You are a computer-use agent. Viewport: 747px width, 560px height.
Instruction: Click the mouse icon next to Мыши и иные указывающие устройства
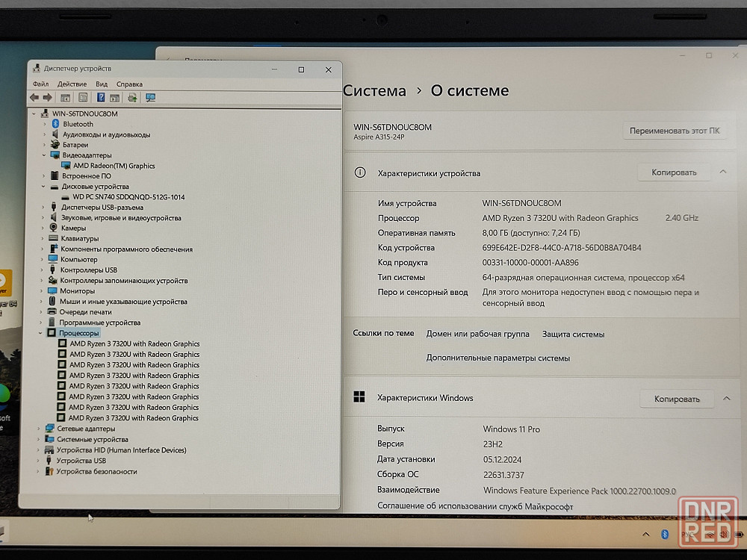tap(52, 301)
